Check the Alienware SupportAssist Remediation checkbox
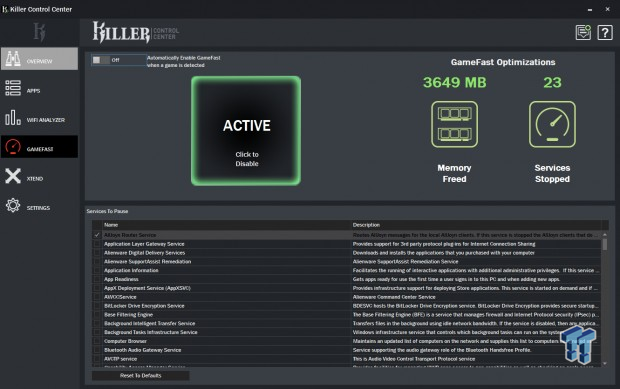The width and height of the screenshot is (620, 389). 97,261
